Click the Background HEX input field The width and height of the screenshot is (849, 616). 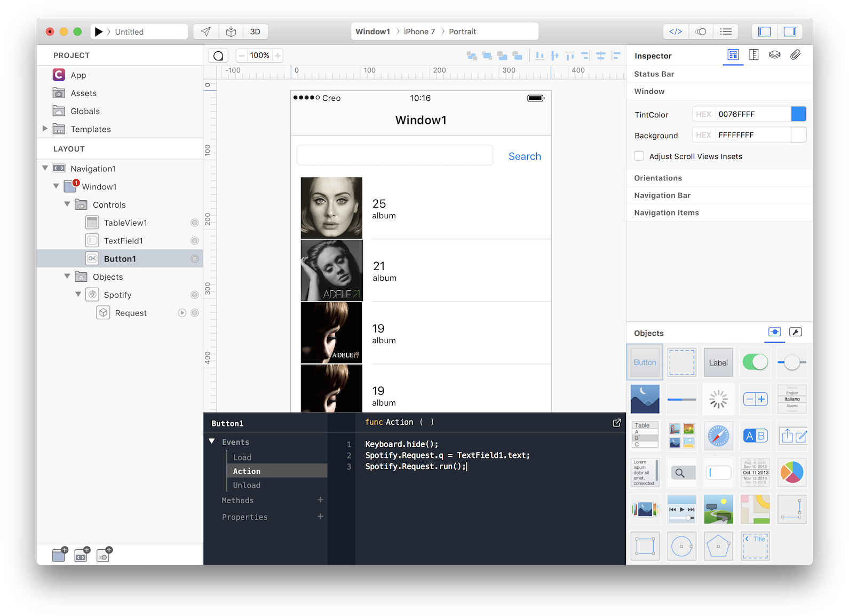click(752, 135)
